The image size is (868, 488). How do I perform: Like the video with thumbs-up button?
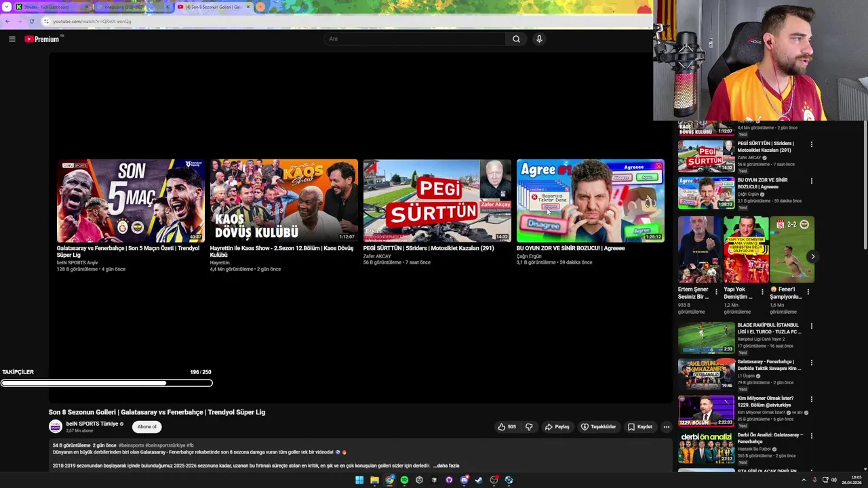tap(507, 427)
